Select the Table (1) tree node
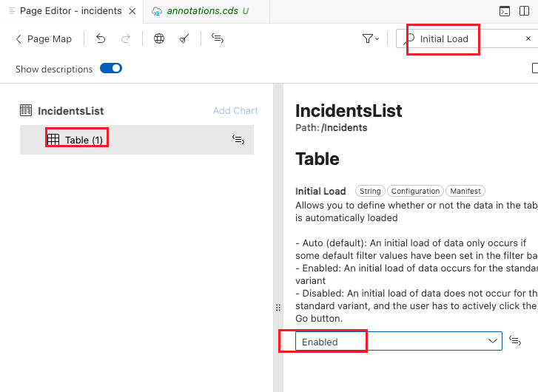 tap(84, 140)
